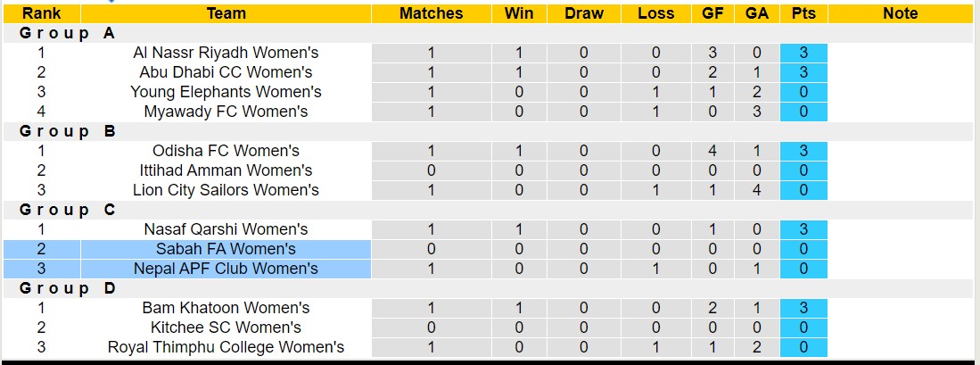Click Odisha FC Women's blue points cell
Image resolution: width=980 pixels, height=365 pixels.
point(803,151)
